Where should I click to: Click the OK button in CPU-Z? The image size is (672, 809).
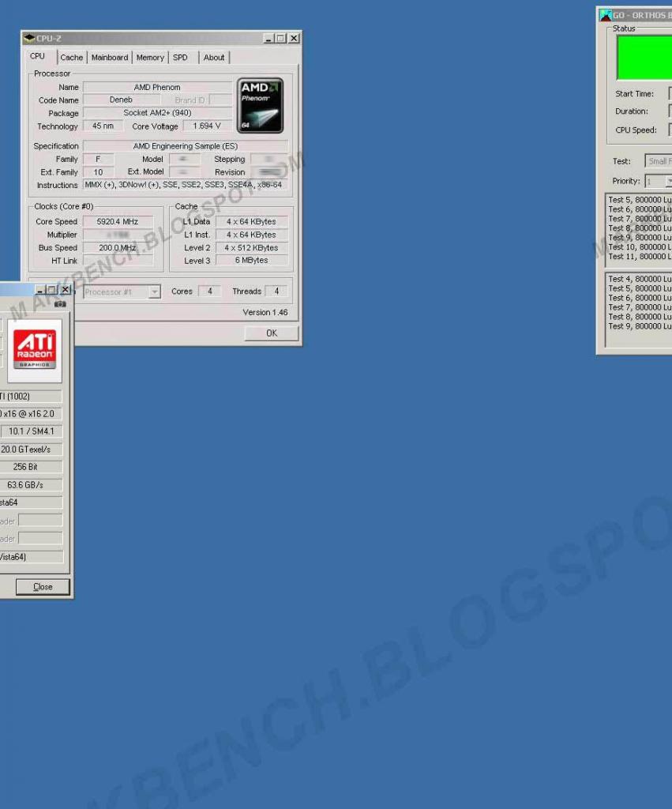pos(272,333)
